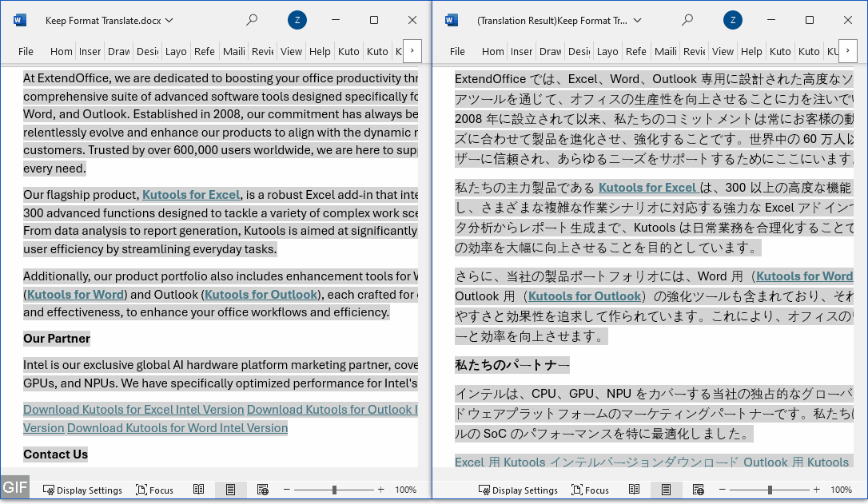Open second Kutools tab in right window ribbon

click(x=809, y=51)
